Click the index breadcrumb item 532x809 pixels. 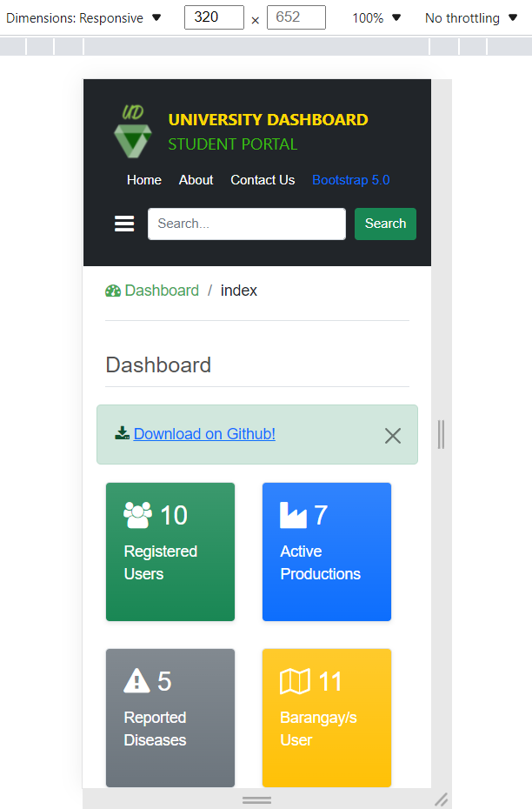[x=239, y=291]
